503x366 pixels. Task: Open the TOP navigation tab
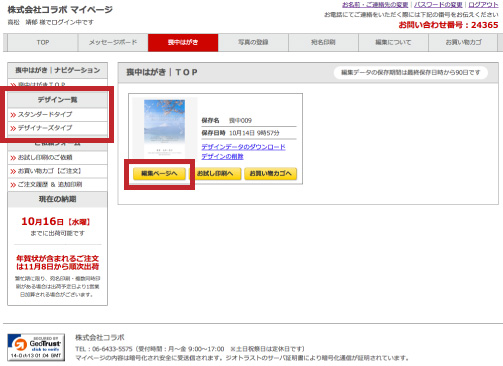pyautogui.click(x=43, y=42)
